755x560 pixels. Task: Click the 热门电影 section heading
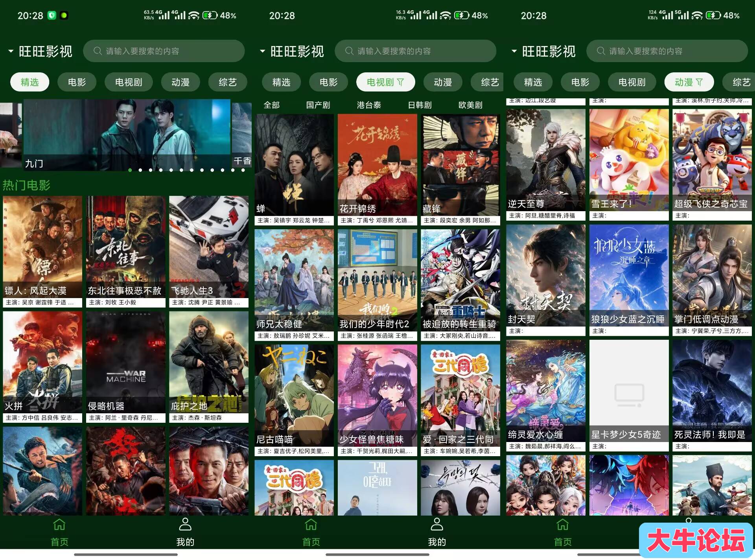coord(26,185)
